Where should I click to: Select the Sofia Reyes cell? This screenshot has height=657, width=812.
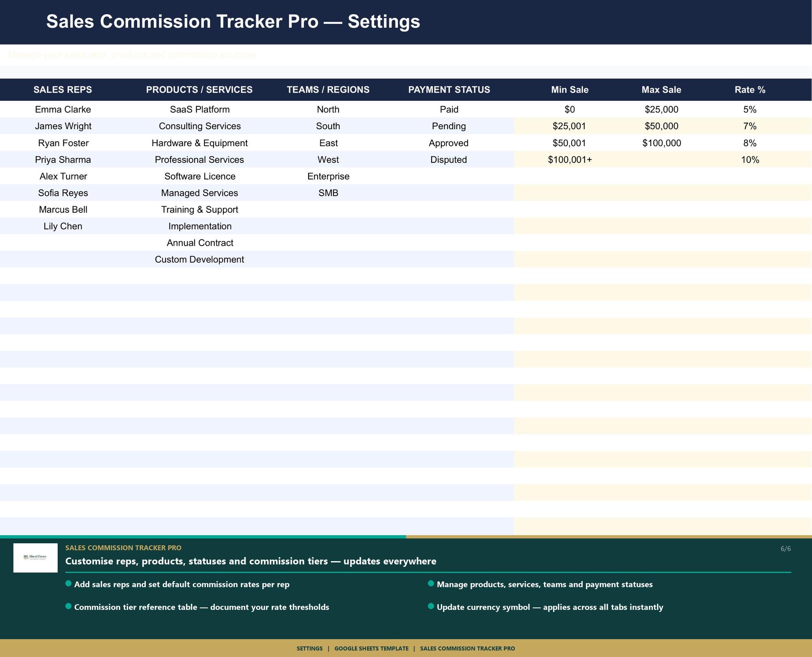(x=63, y=193)
